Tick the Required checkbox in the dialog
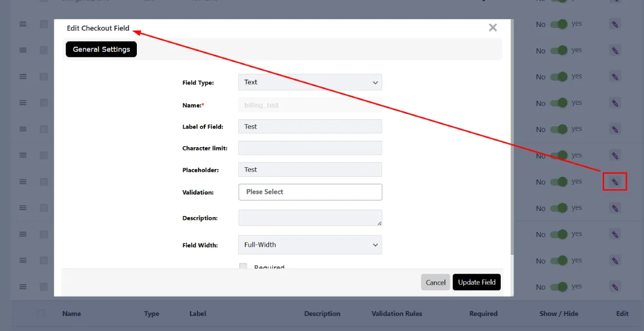Viewport: 644px width, 331px height. tap(243, 267)
